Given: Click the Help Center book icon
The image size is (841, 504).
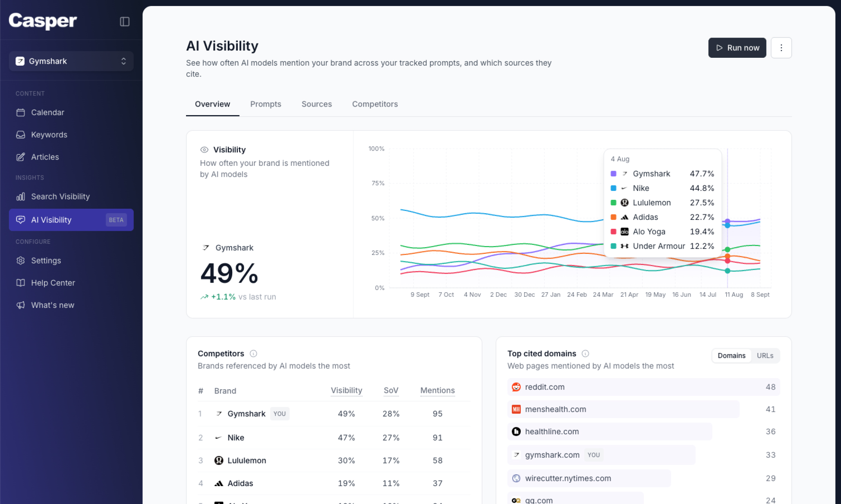Looking at the screenshot, I should [21, 283].
